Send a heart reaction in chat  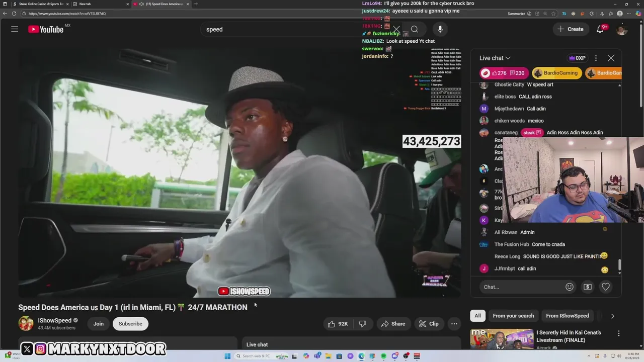(x=606, y=287)
